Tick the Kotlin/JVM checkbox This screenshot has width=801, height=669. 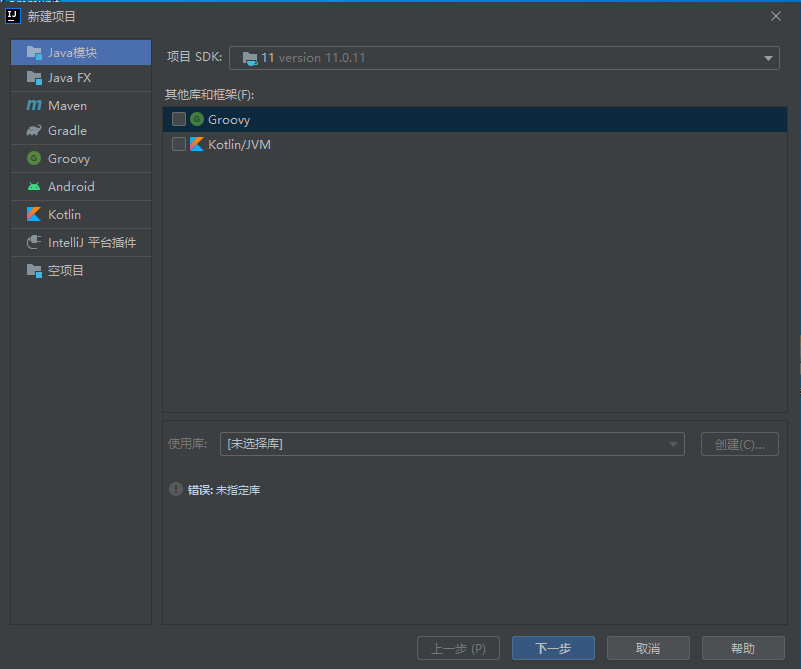tap(179, 145)
